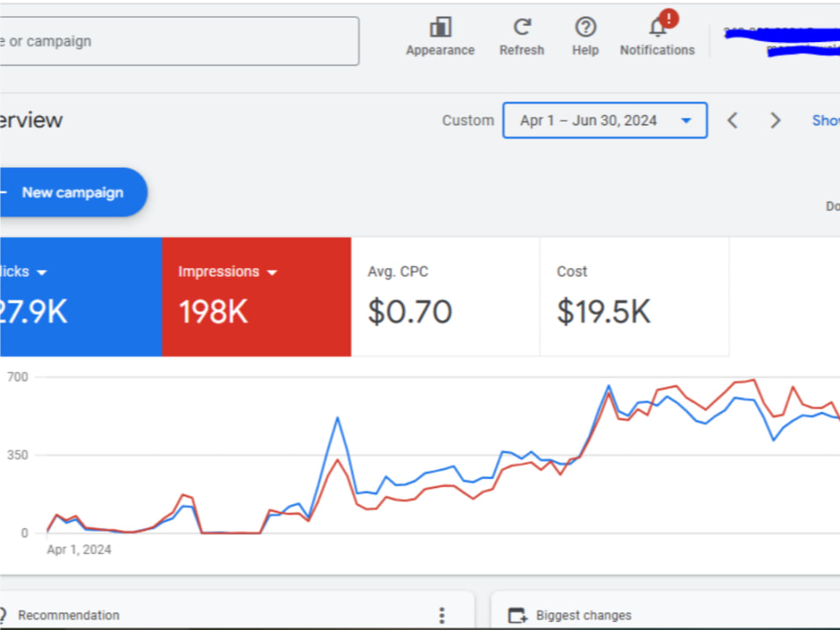Select the Cost metric card
840x630 pixels.
pyautogui.click(x=634, y=297)
